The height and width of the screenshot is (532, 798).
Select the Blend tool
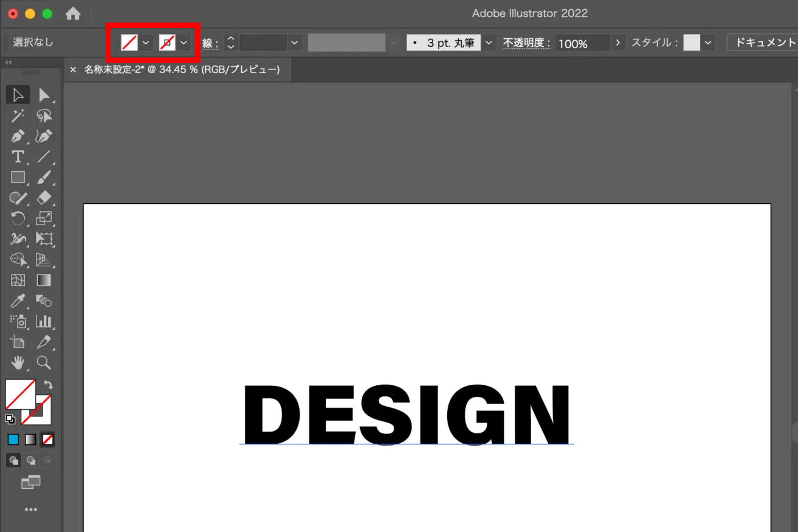tap(44, 301)
